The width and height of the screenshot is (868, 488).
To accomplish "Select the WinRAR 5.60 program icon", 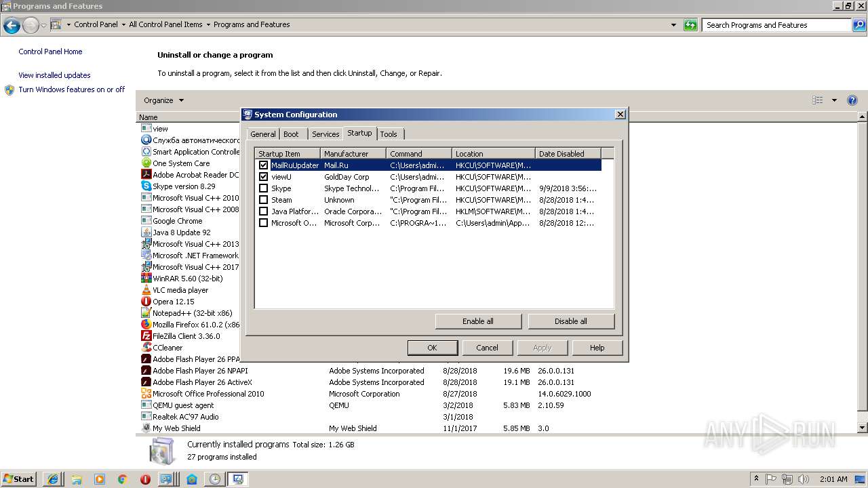I will coord(146,279).
